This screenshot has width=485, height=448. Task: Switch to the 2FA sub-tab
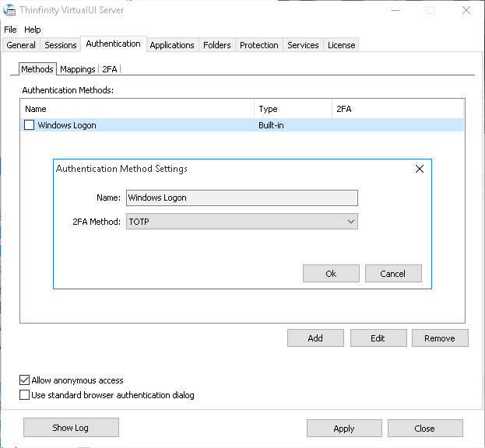(110, 69)
